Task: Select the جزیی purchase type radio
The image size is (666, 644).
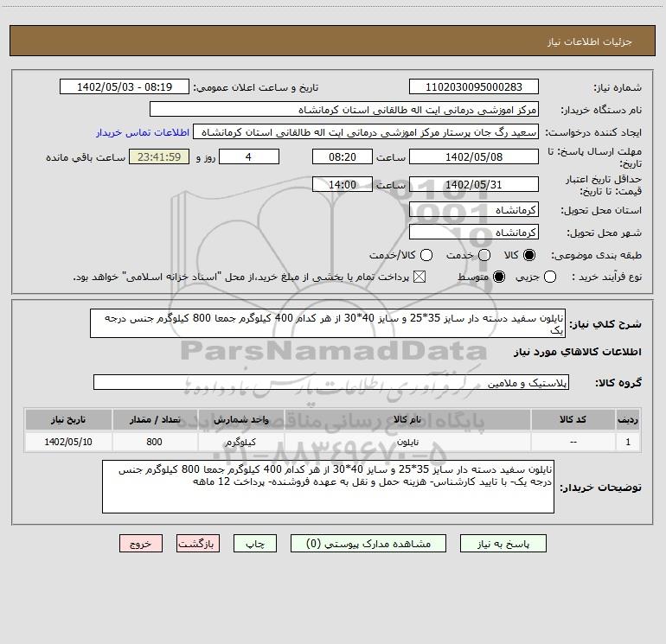Action: tap(550, 277)
